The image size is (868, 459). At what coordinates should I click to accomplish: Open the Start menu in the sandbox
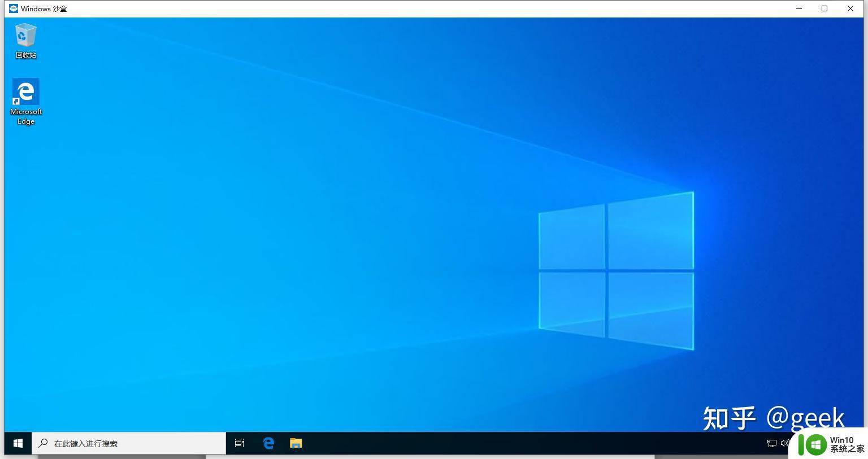tap(18, 443)
